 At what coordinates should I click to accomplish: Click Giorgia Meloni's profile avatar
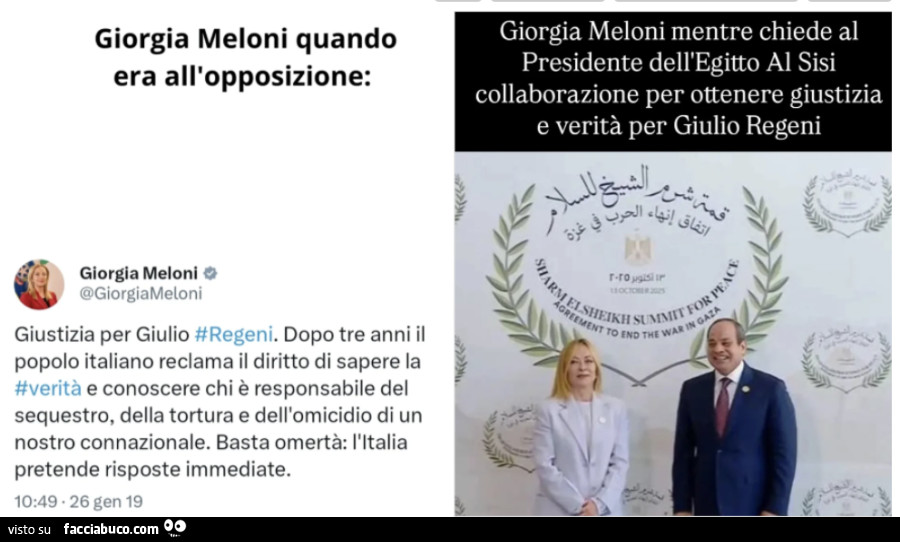click(39, 284)
